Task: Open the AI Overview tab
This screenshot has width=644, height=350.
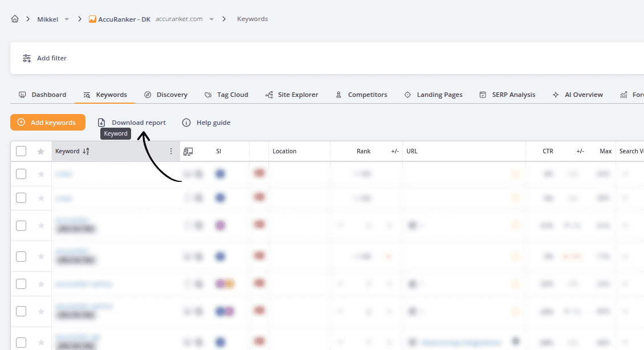Action: (577, 95)
